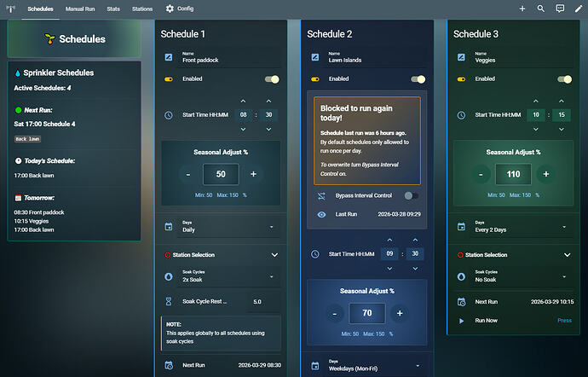Click Schedule 1 name field Front paddock

[x=228, y=57]
